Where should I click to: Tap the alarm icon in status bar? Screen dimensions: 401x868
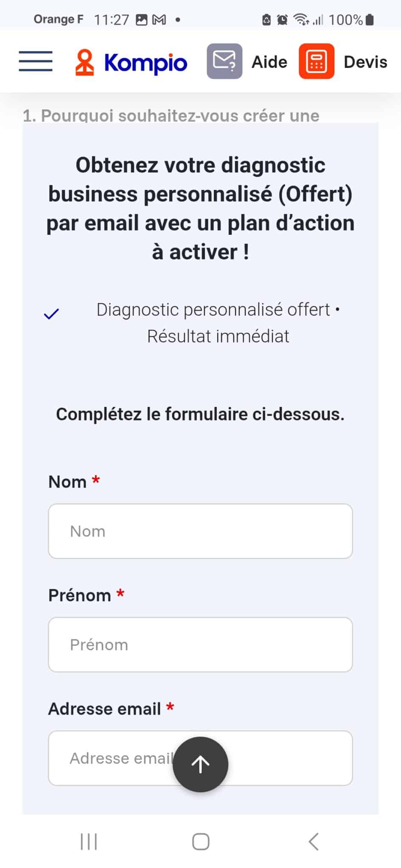click(x=282, y=19)
